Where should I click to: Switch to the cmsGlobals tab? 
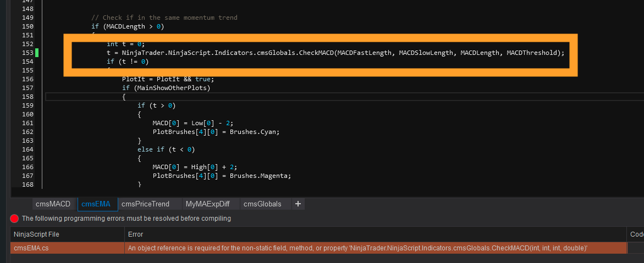pyautogui.click(x=262, y=204)
